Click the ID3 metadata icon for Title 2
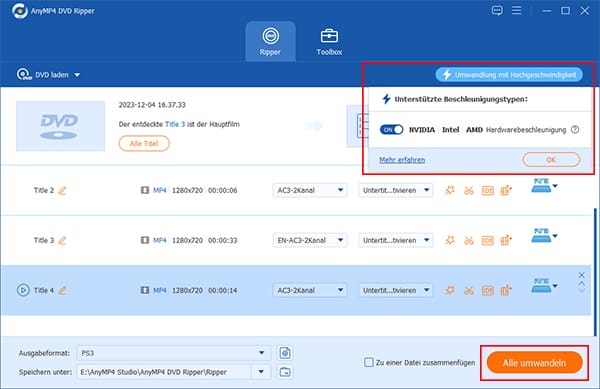The image size is (600, 389). (x=488, y=190)
